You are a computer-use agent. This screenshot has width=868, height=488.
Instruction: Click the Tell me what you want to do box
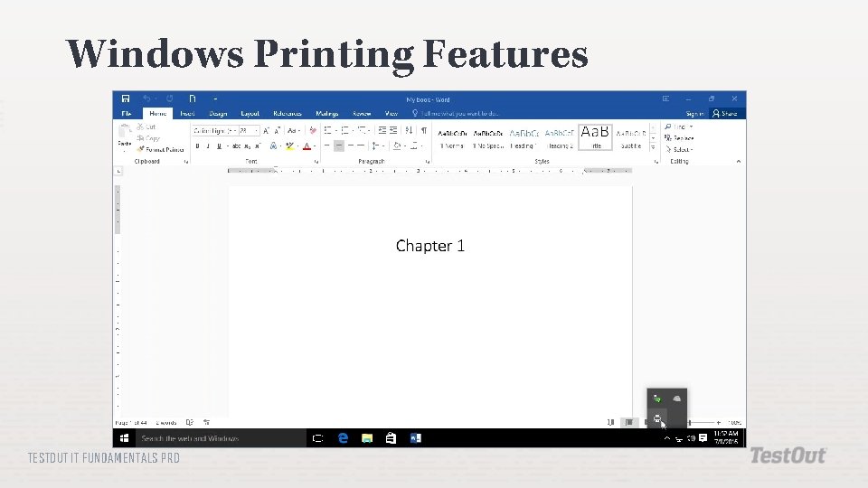coord(456,114)
